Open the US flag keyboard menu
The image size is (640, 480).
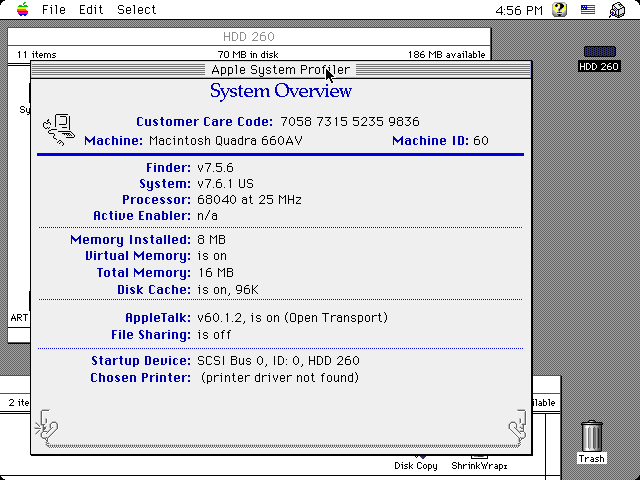click(x=588, y=9)
